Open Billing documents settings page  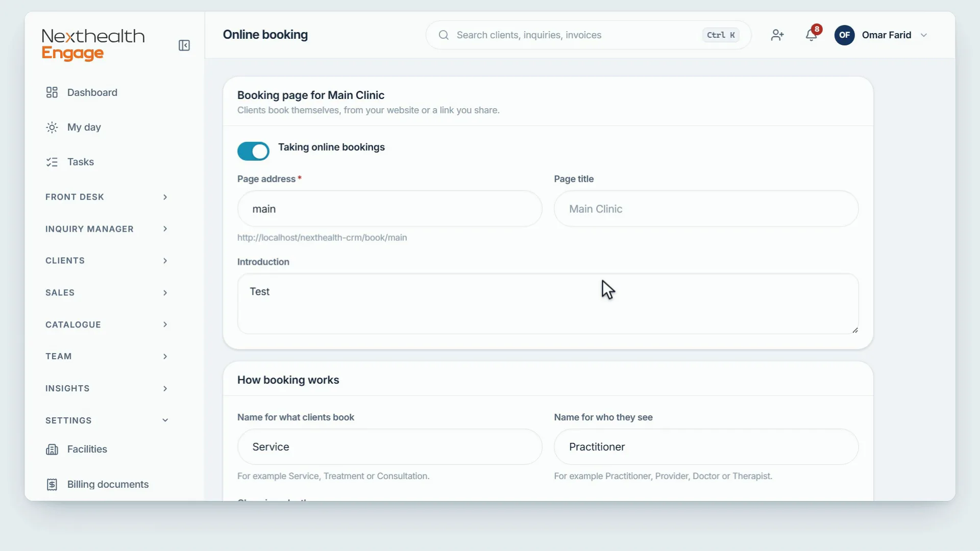click(107, 485)
